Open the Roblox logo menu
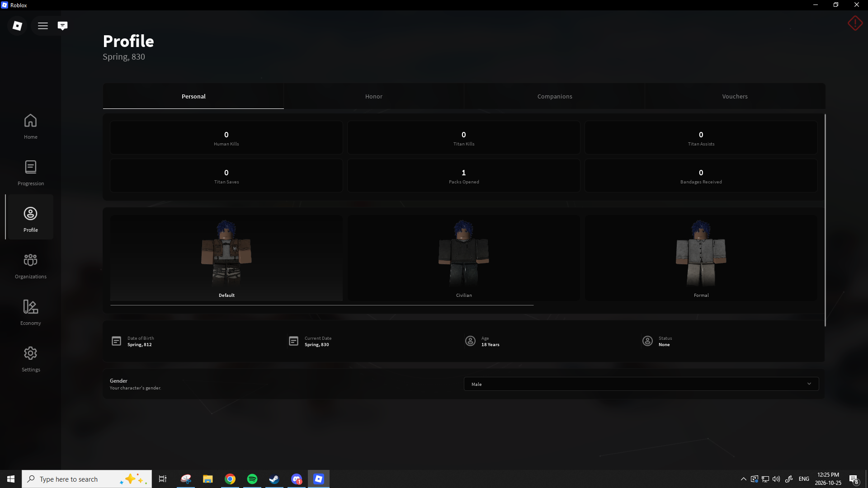Screen dimensions: 868x488 (17, 26)
